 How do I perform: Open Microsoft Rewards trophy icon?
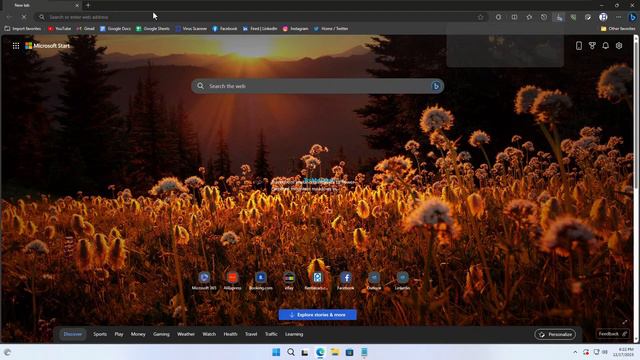tap(592, 46)
